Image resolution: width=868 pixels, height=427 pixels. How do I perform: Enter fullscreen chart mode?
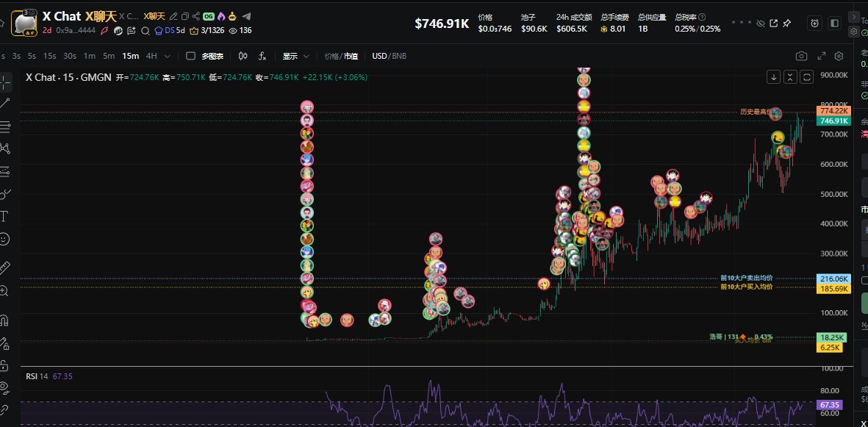click(x=822, y=56)
